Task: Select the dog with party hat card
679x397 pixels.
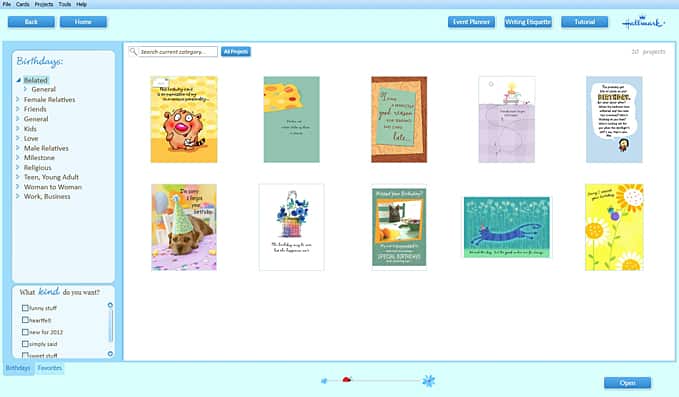Action: point(184,227)
